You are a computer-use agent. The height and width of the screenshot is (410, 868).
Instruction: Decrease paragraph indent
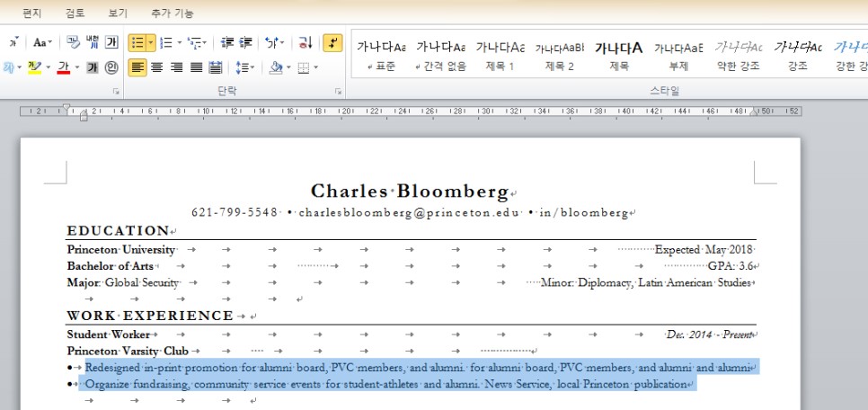point(226,42)
